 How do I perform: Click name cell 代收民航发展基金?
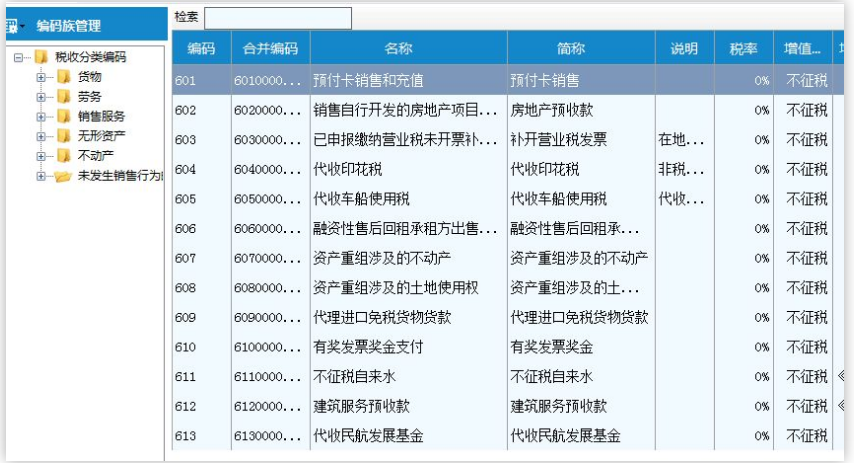(408, 436)
